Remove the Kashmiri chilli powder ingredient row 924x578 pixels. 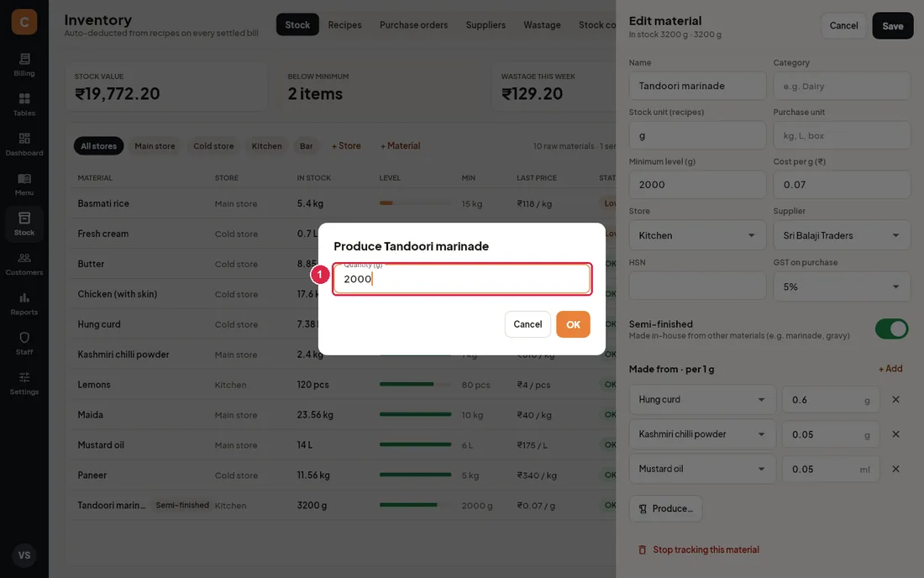(x=895, y=434)
